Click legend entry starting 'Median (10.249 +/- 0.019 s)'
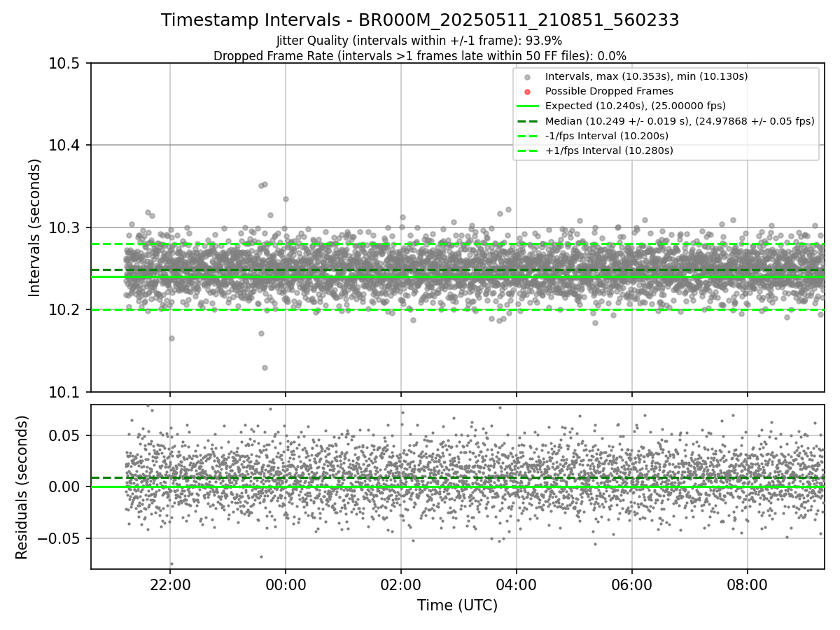Image resolution: width=840 pixels, height=630 pixels. coord(680,120)
